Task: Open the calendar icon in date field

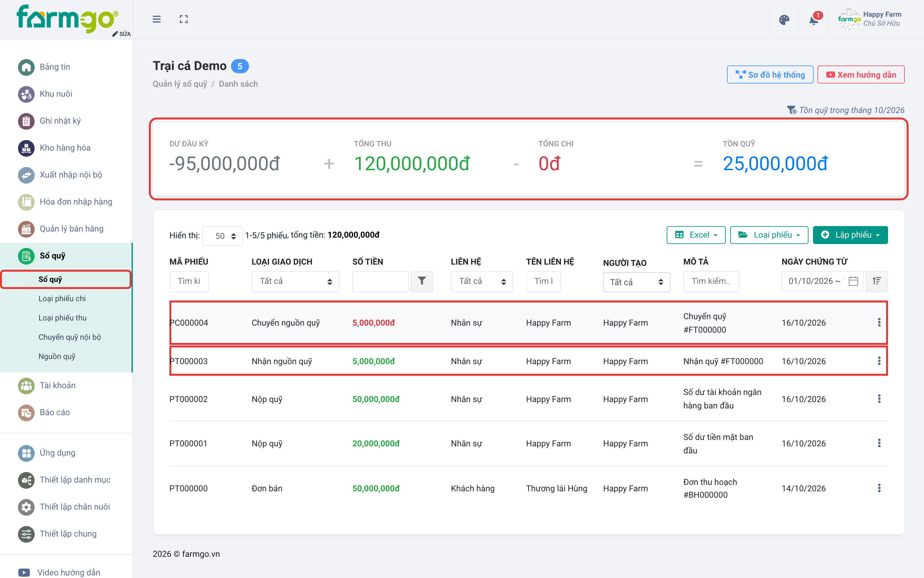Action: pyautogui.click(x=853, y=281)
